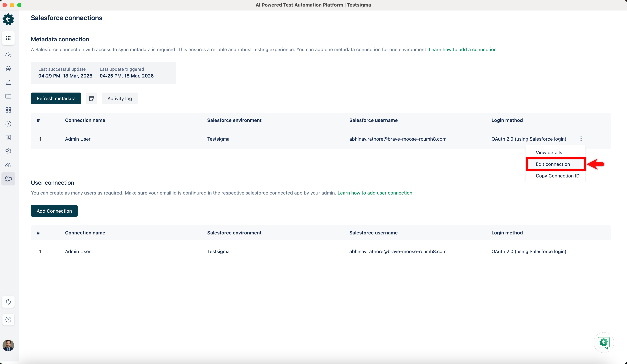The width and height of the screenshot is (627, 364).
Task: Open the three-dot menu for Admin User
Action: [581, 138]
